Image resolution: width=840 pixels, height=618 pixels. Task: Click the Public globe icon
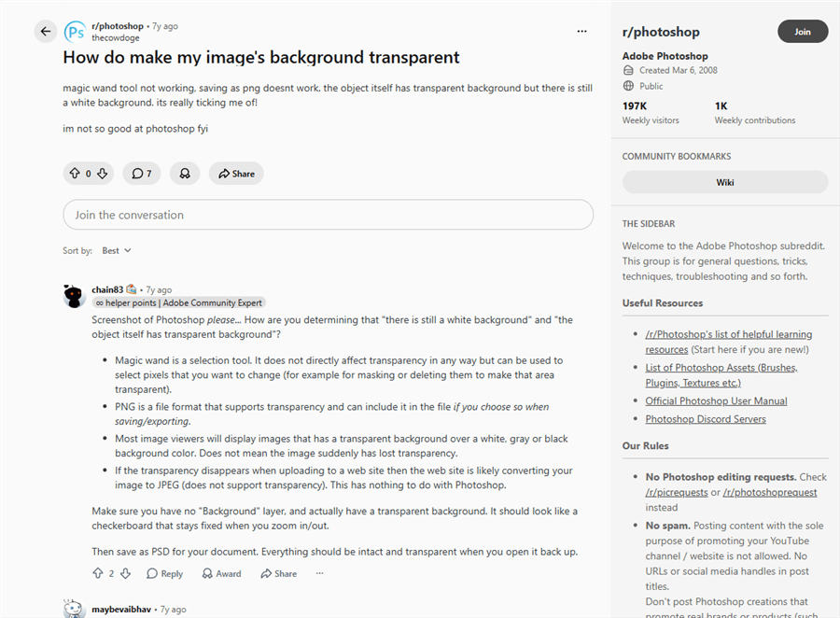pyautogui.click(x=628, y=86)
